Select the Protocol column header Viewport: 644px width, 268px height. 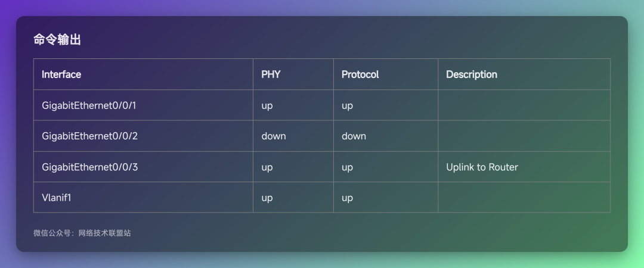click(360, 74)
